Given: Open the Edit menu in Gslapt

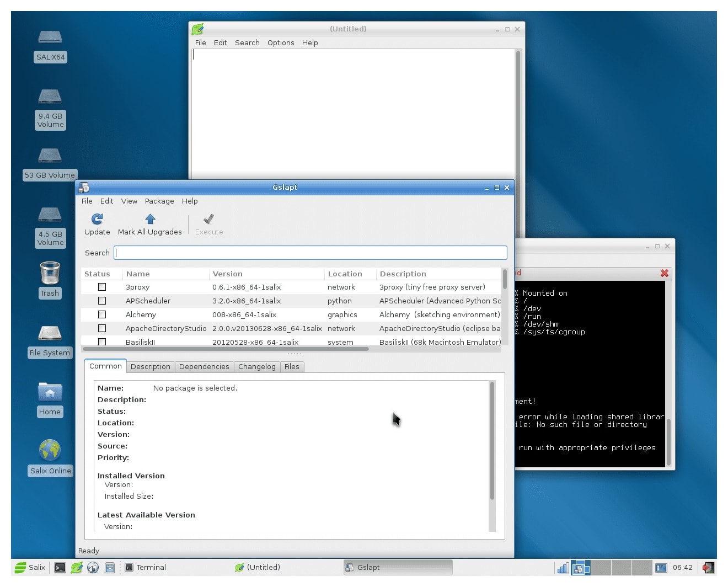Looking at the screenshot, I should point(107,201).
